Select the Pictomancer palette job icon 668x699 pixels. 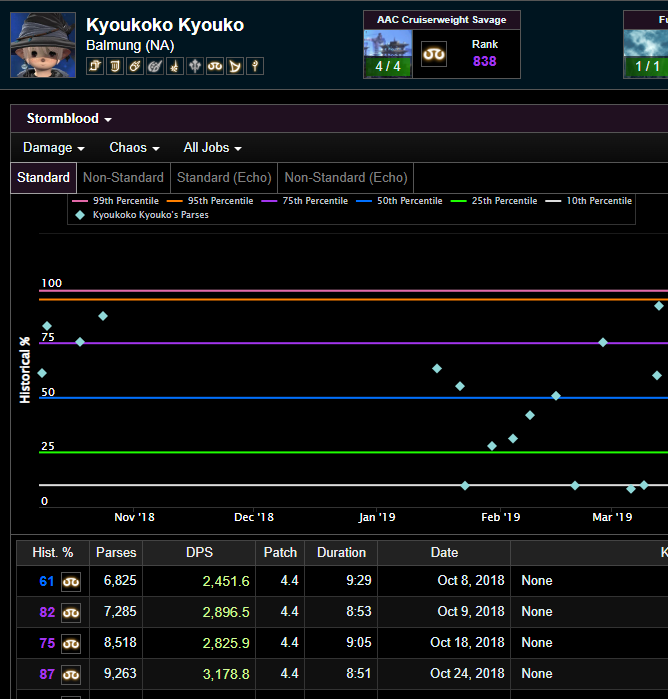pos(155,66)
